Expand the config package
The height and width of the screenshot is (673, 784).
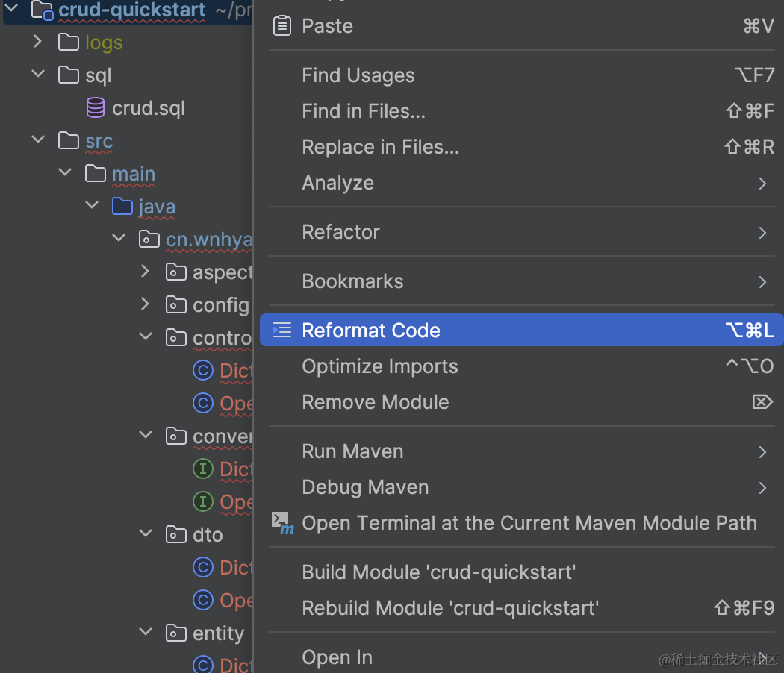pyautogui.click(x=146, y=304)
